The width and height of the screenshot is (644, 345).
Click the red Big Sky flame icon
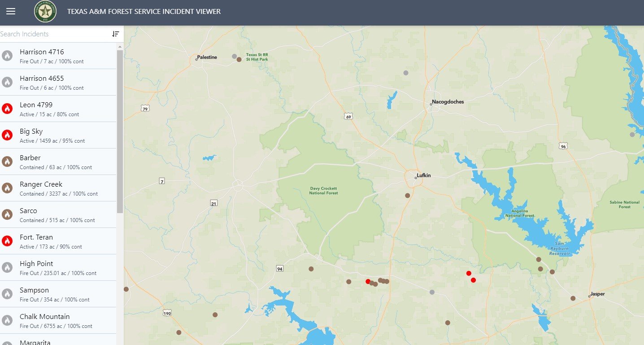[x=7, y=135]
